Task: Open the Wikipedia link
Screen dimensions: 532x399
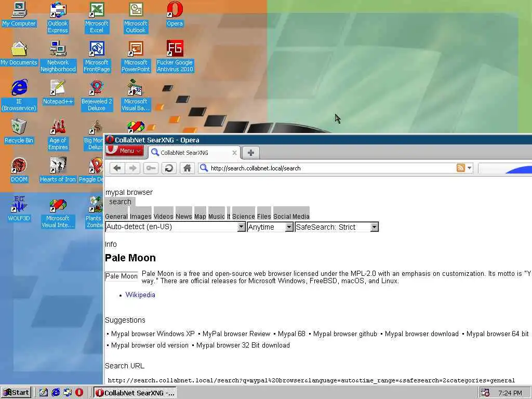Action: [140, 295]
